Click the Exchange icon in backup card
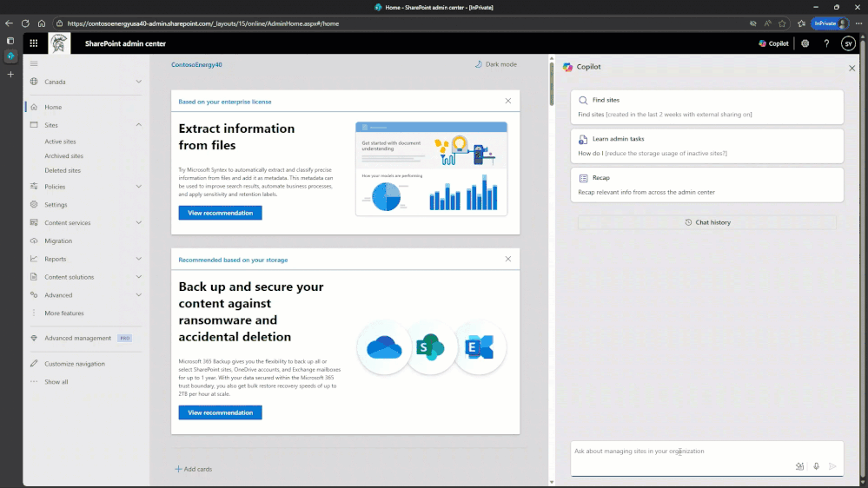 click(480, 347)
